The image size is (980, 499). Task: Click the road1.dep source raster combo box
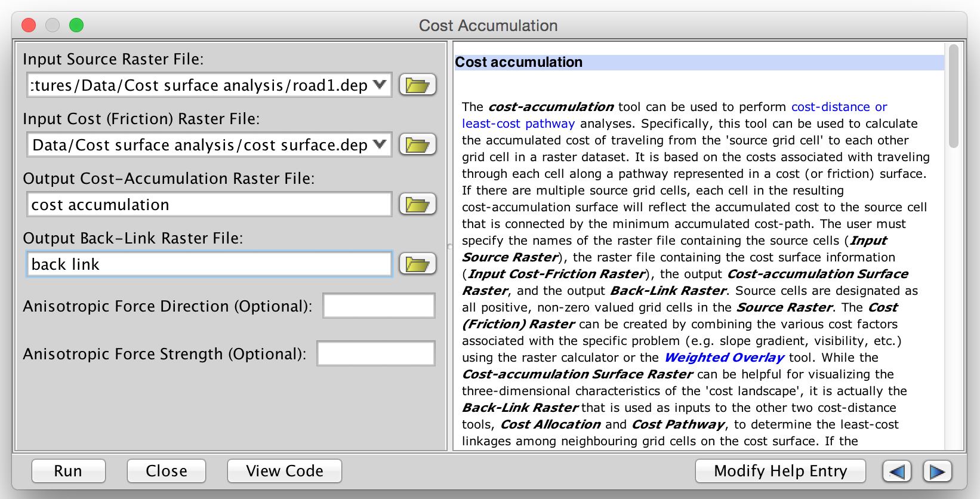[209, 85]
